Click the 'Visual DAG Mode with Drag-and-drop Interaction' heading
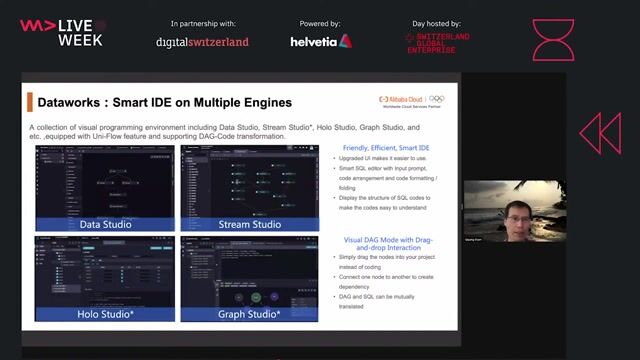 point(388,244)
